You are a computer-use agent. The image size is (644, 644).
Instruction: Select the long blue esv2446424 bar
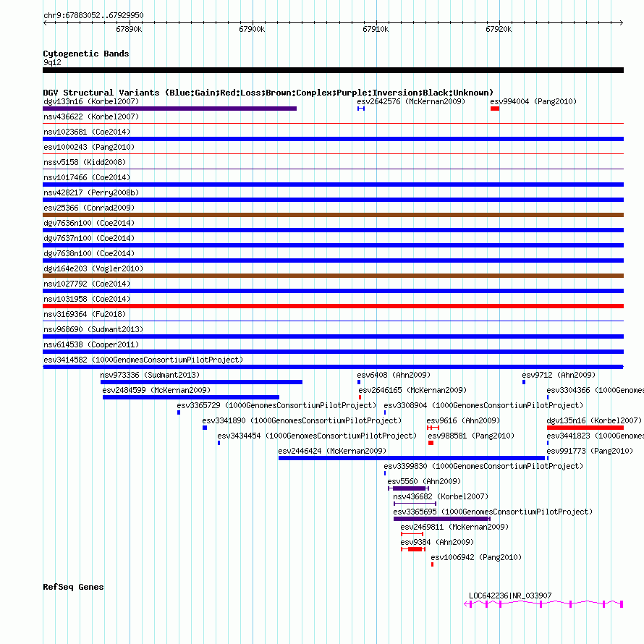coord(412,458)
